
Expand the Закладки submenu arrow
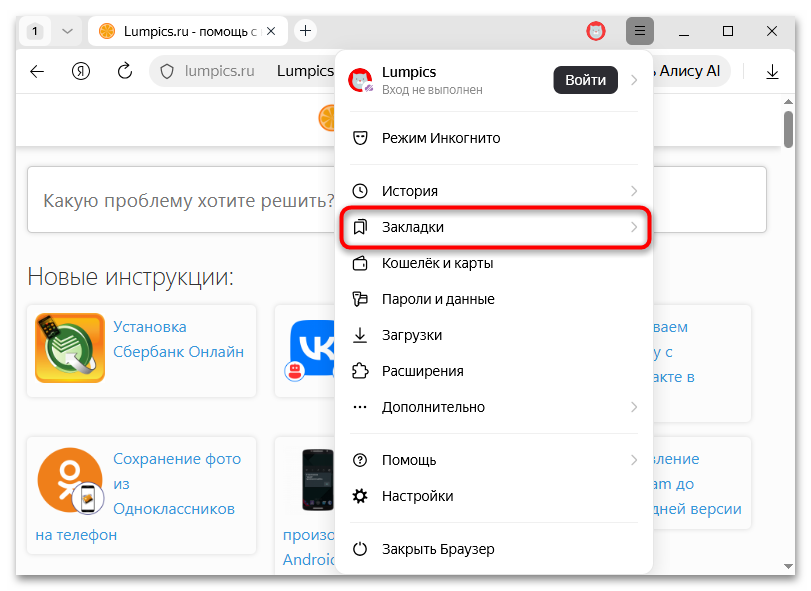pos(634,228)
